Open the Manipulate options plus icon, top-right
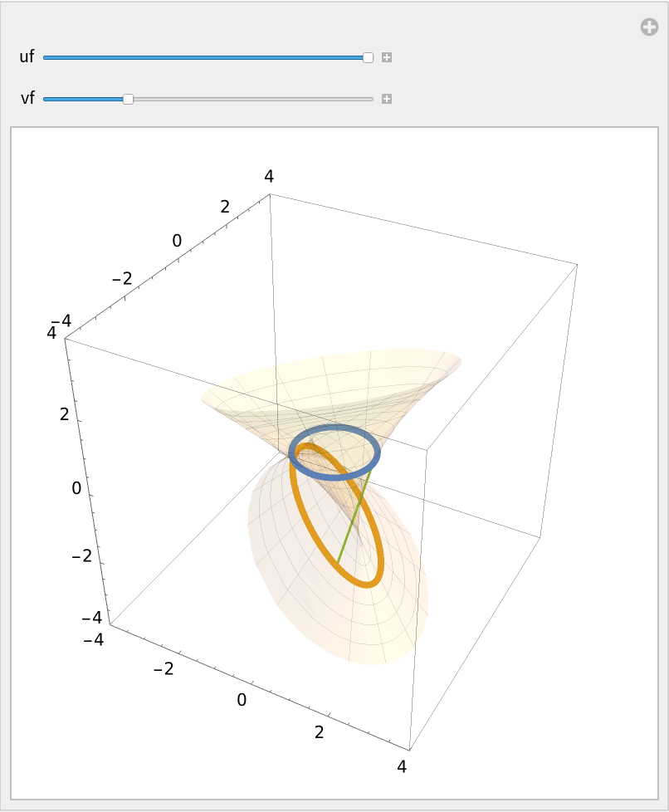Viewport: 669px width, 812px height. pyautogui.click(x=649, y=27)
